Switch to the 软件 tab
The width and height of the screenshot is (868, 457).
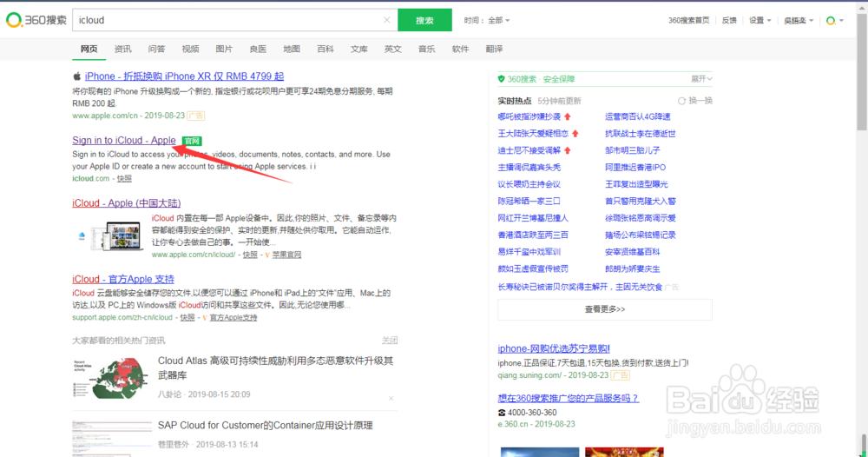[x=460, y=49]
